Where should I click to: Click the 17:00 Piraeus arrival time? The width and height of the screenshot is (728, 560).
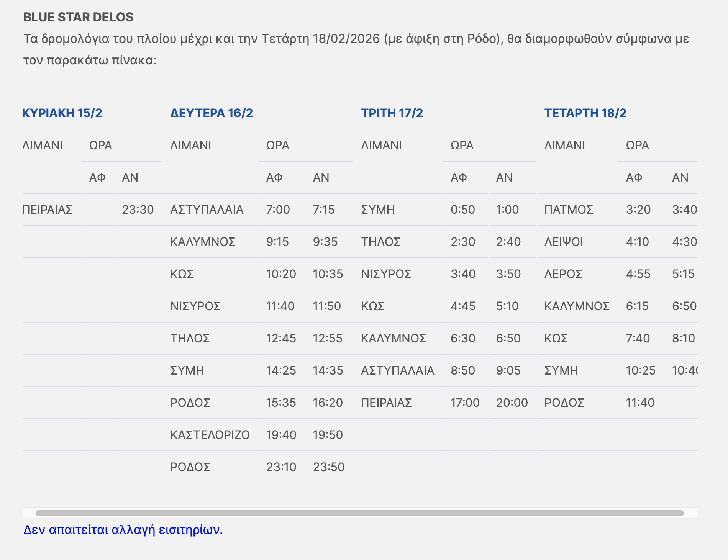pyautogui.click(x=465, y=403)
